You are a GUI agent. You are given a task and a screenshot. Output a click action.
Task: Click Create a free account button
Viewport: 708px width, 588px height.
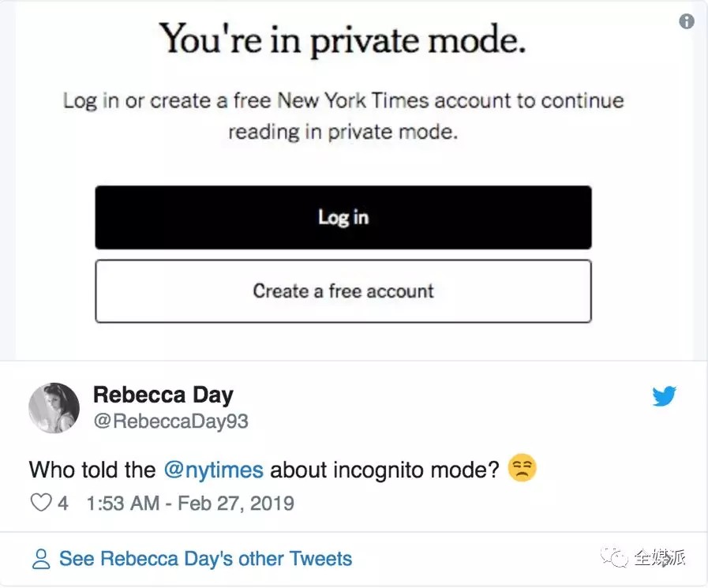tap(343, 291)
